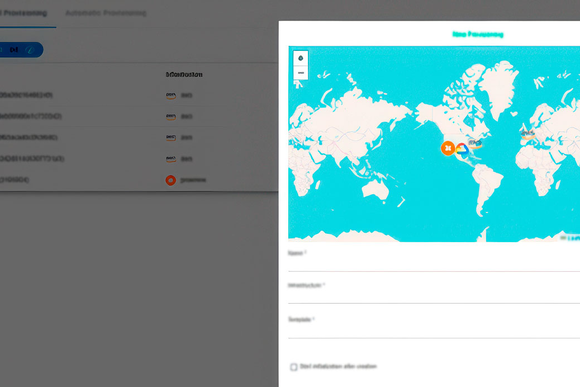
Task: Click the pencil icon in the blue pill button
Action: pos(31,50)
